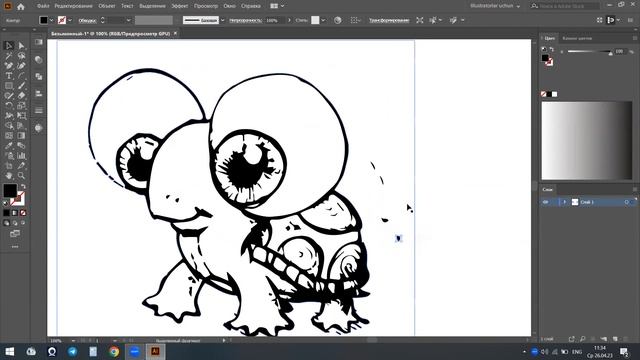Open Telegram from the taskbar
The width and height of the screenshot is (640, 360).
(73, 351)
